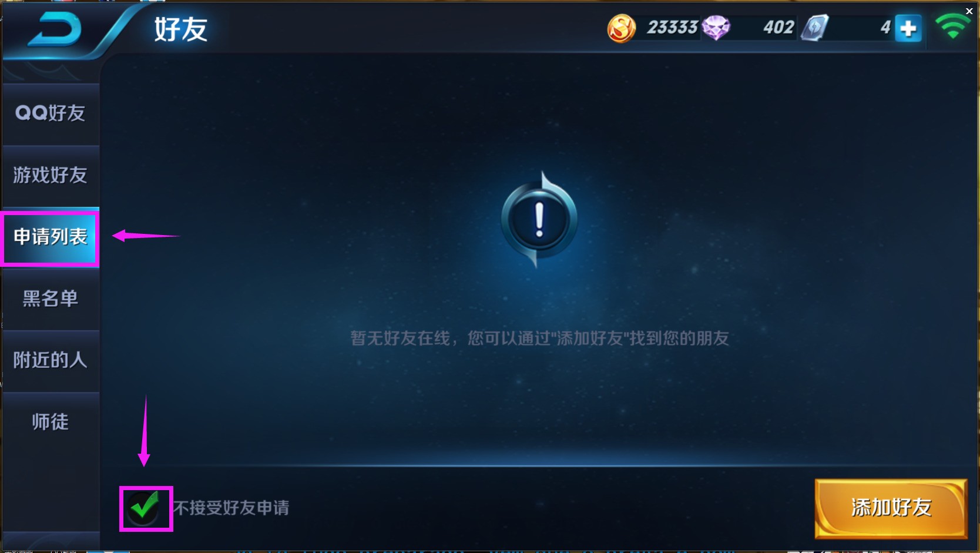Show the 附近的人 tab

(x=51, y=360)
